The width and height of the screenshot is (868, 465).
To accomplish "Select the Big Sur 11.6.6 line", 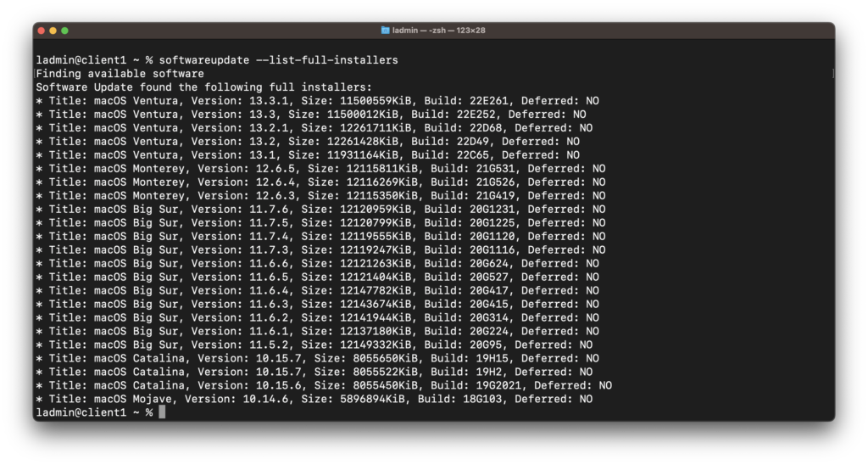I will coord(318,264).
